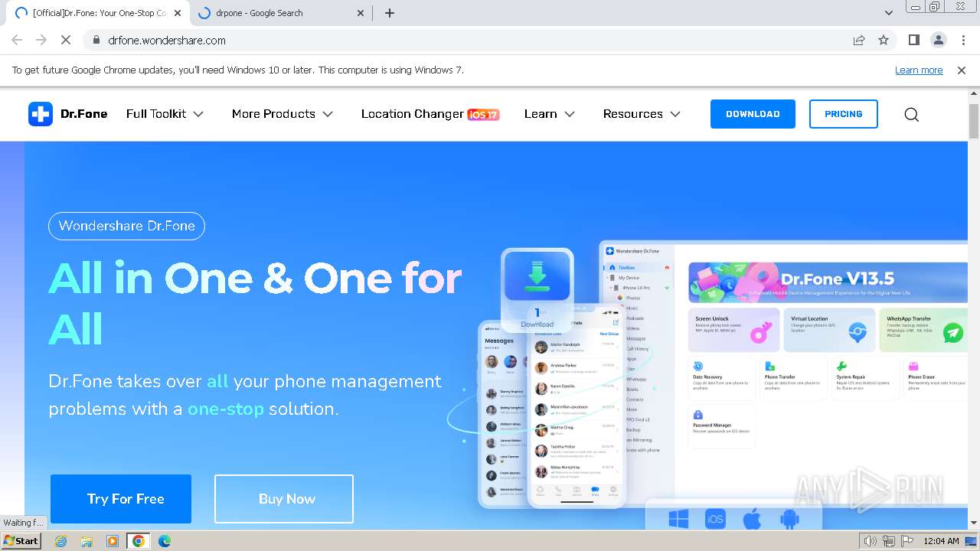The height and width of the screenshot is (551, 980).
Task: Follow the Learn more link
Action: tap(919, 70)
